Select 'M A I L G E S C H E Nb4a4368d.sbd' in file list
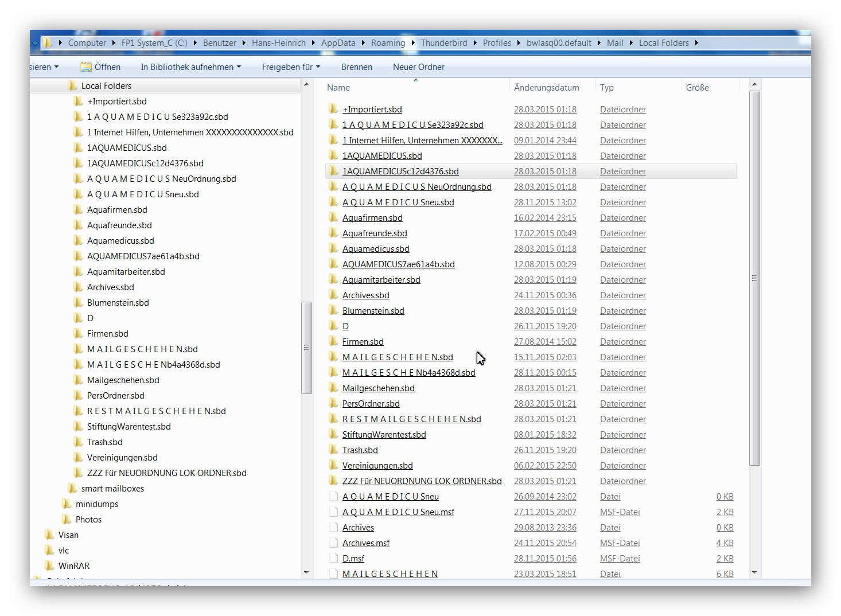 point(409,372)
